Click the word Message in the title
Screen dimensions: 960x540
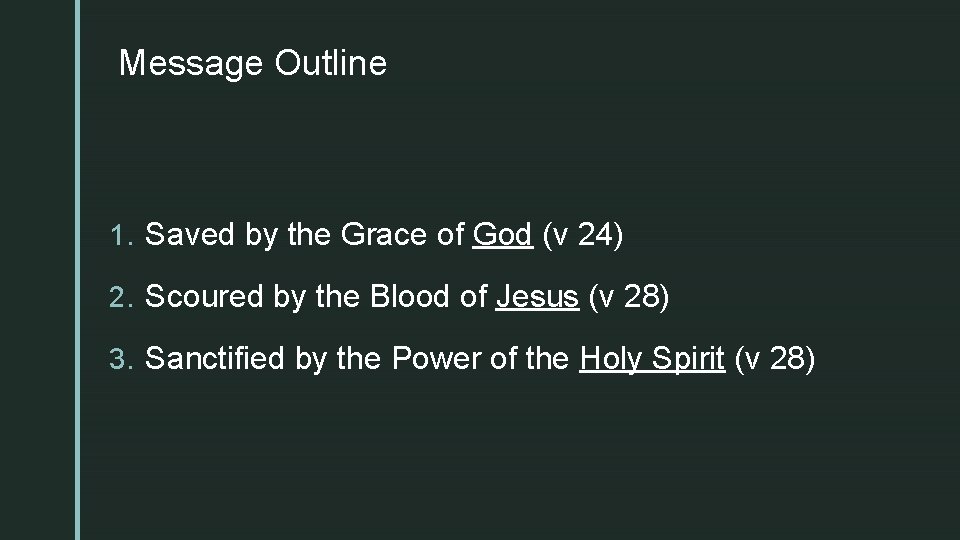[191, 64]
